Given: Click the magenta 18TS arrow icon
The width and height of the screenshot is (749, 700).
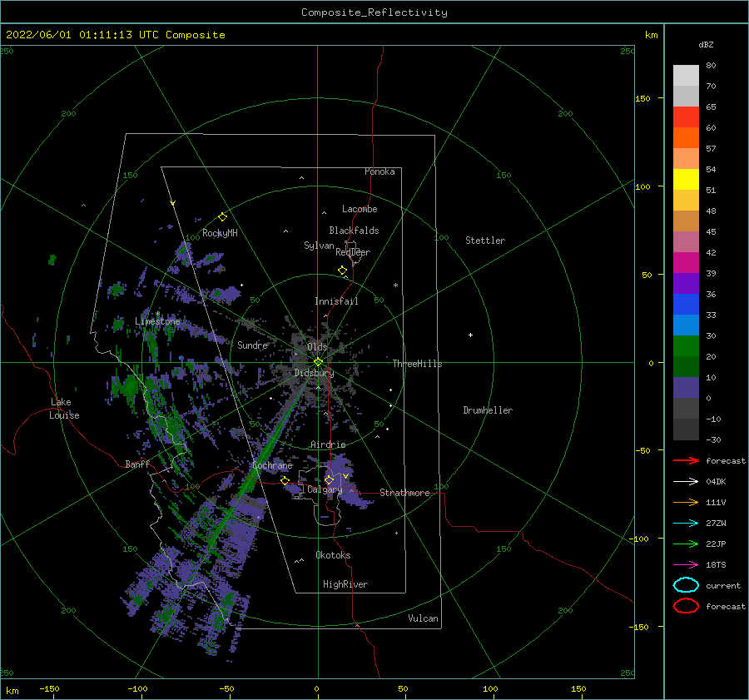Looking at the screenshot, I should tap(686, 565).
